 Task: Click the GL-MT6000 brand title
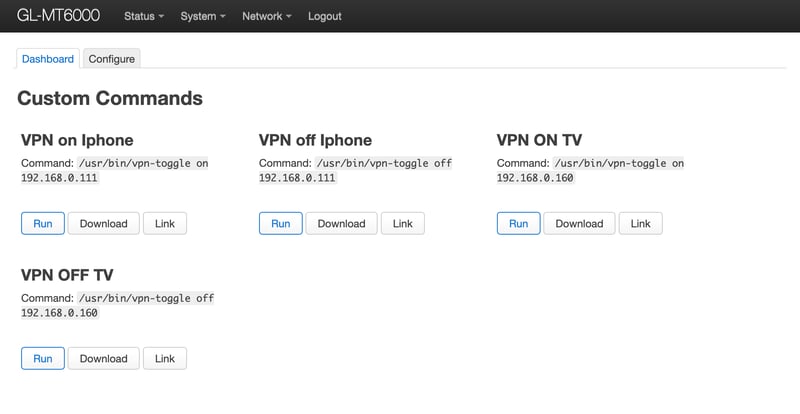65,16
